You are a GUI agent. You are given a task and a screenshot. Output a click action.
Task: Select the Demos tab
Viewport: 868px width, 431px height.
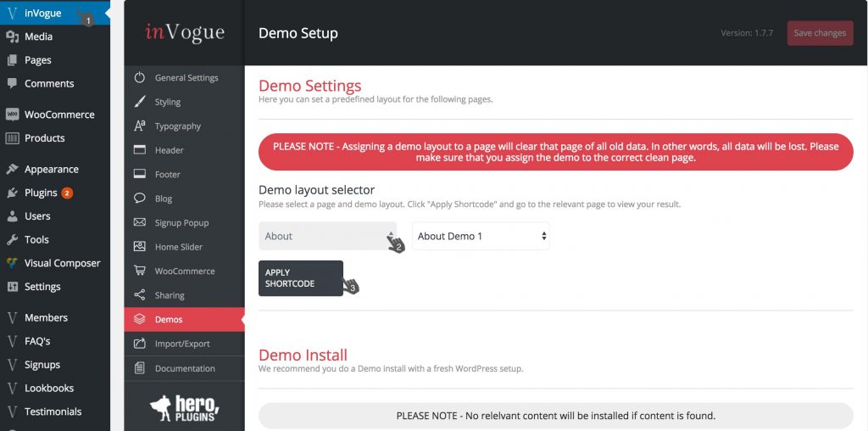pos(184,320)
